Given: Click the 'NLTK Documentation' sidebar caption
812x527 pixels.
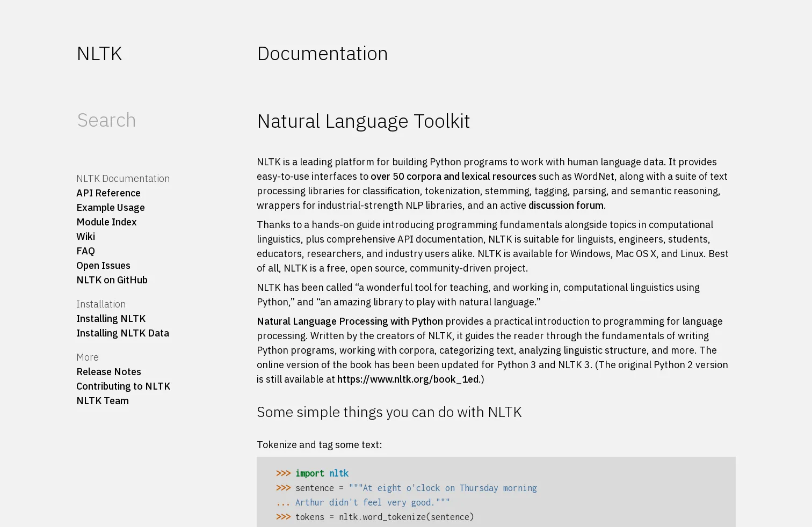Looking at the screenshot, I should point(123,178).
